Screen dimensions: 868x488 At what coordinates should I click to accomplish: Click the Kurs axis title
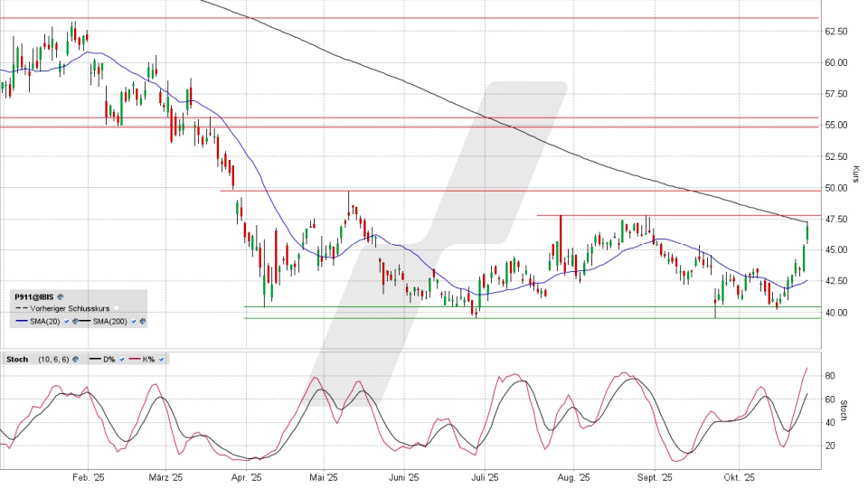click(x=855, y=172)
